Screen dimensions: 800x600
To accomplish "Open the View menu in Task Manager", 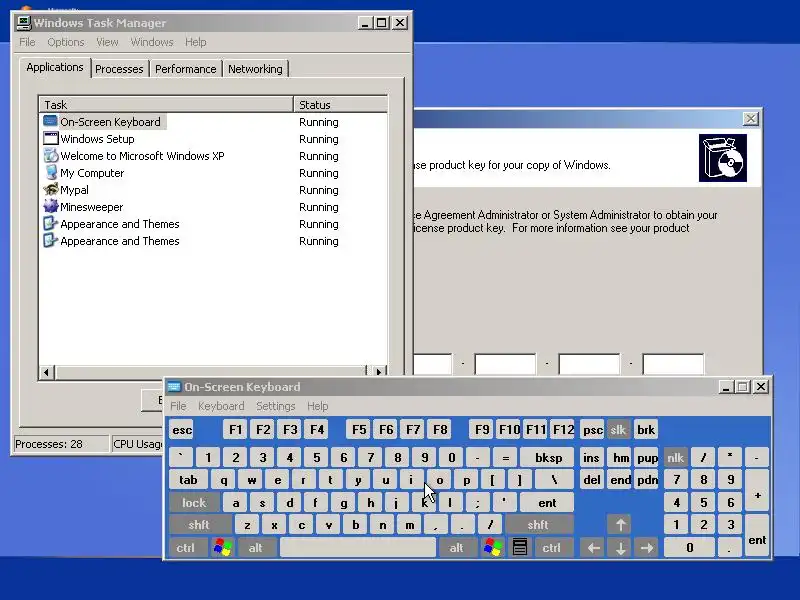I will 107,42.
